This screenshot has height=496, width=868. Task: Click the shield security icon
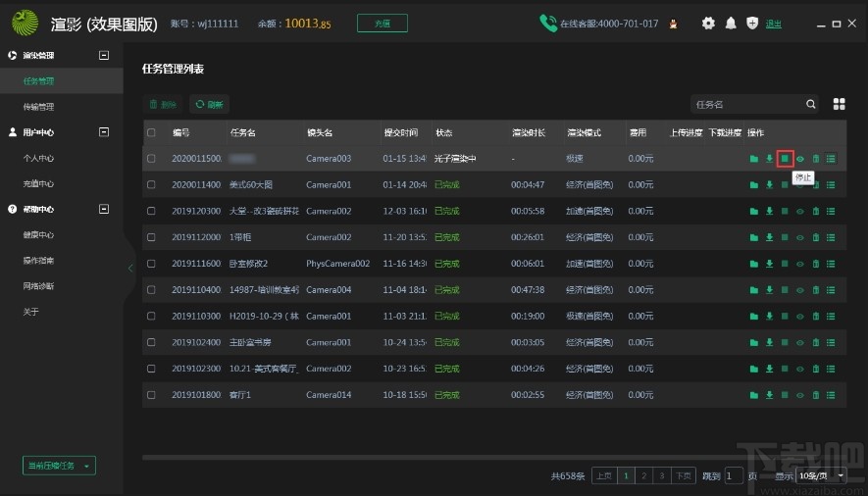click(751, 24)
